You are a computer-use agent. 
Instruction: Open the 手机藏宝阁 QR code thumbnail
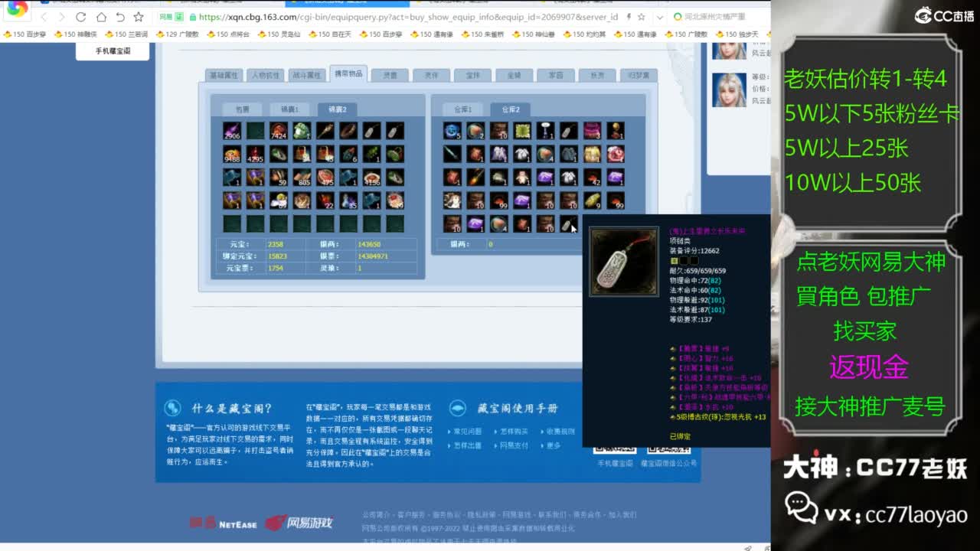(616, 452)
